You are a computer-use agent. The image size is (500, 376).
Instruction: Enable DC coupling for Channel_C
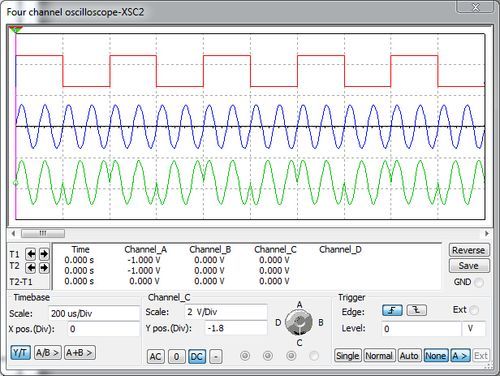click(x=197, y=356)
